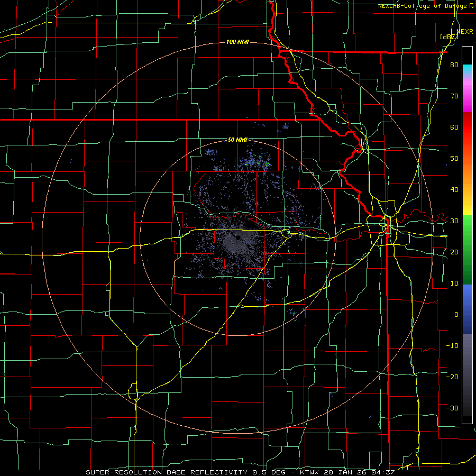The height and width of the screenshot is (476, 476).
Task: Click the blue band of the color legend
Action: (x=467, y=309)
